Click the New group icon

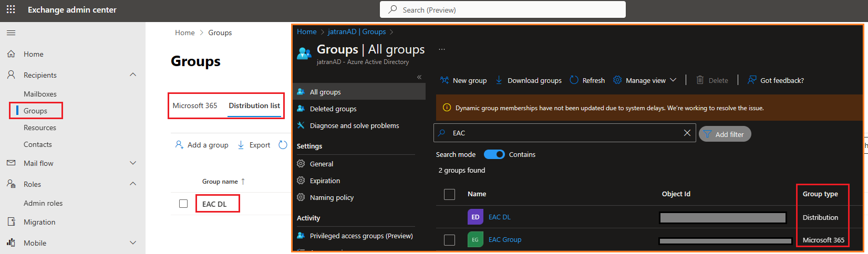(x=445, y=80)
